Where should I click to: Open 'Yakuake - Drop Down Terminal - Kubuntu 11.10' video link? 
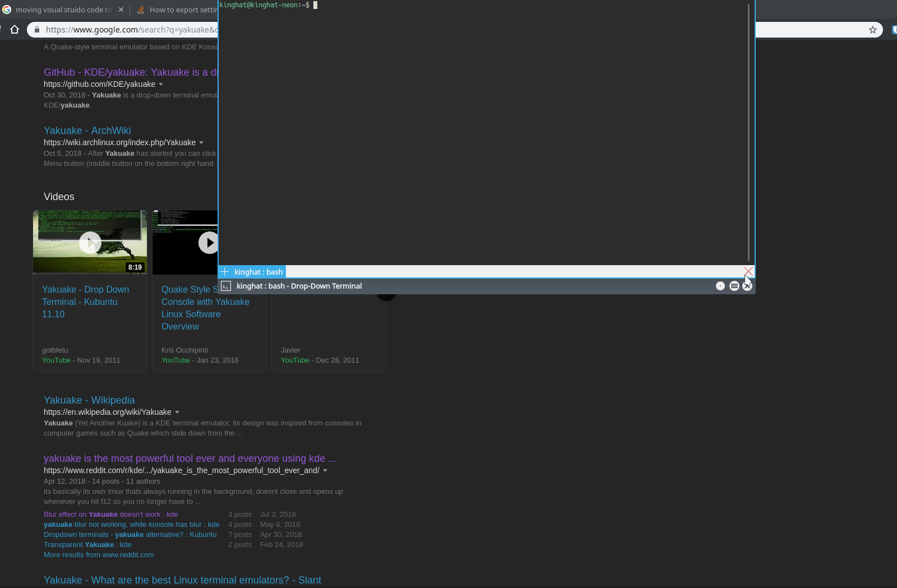point(85,302)
